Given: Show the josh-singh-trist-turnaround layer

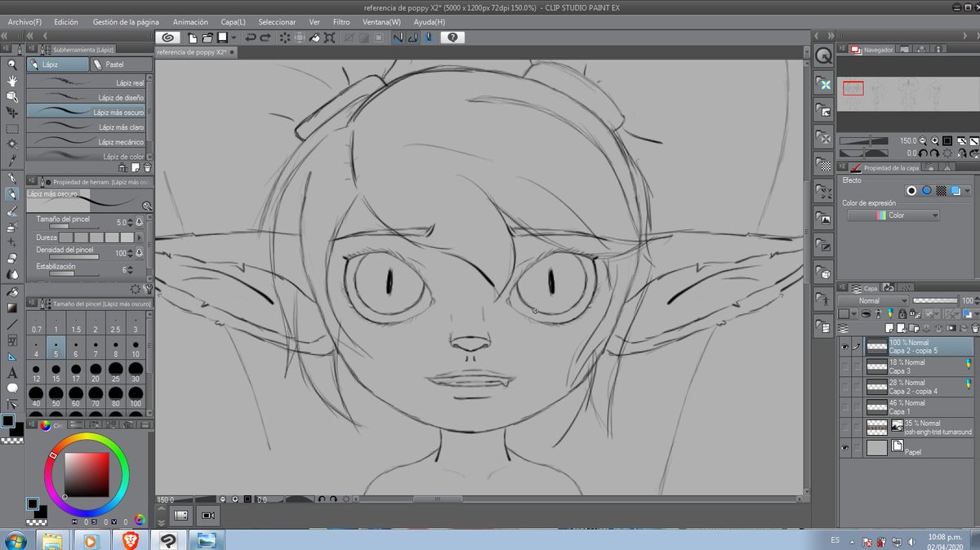Looking at the screenshot, I should pyautogui.click(x=844, y=427).
